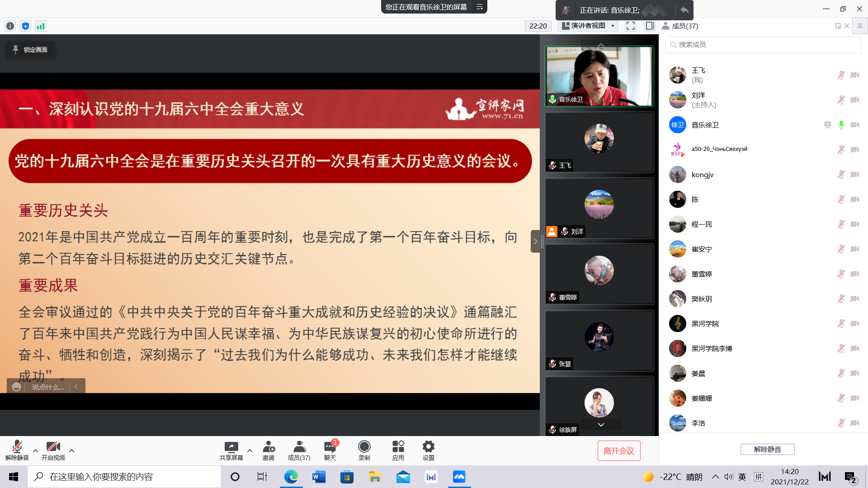Open the Mail app from taskbar
The width and height of the screenshot is (868, 488).
(403, 477)
